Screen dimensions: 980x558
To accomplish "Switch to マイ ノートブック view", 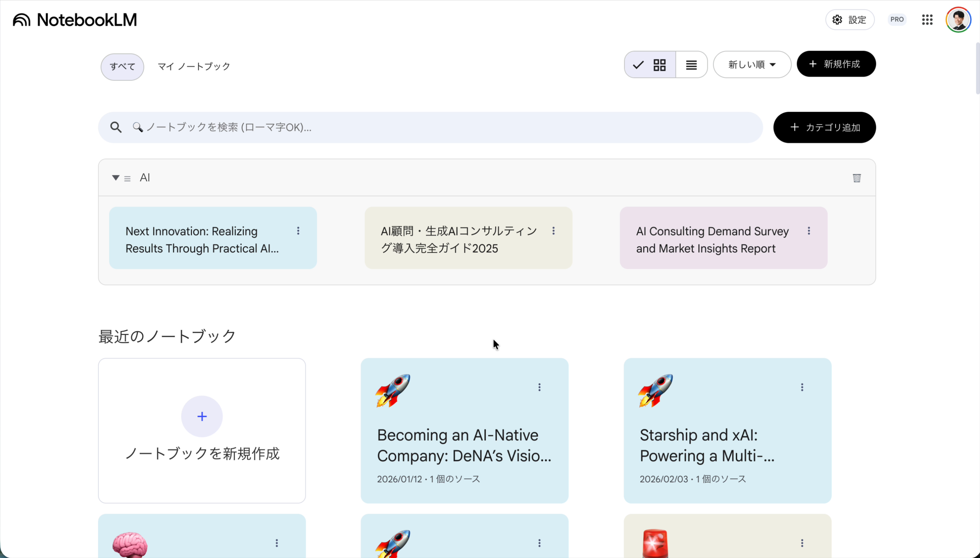I will click(x=193, y=66).
